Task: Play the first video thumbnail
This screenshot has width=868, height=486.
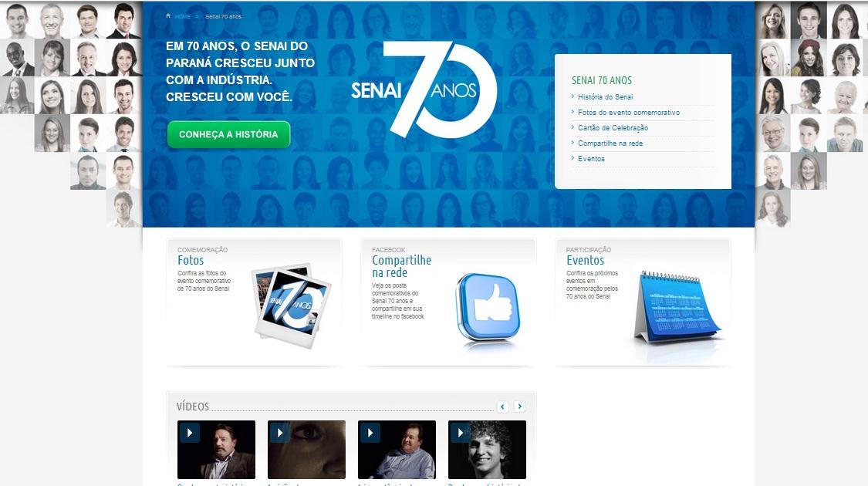Action: pos(217,450)
